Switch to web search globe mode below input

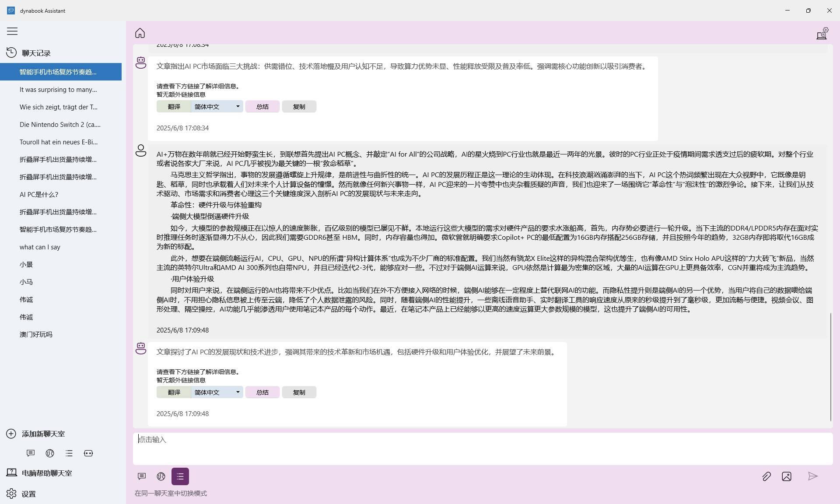tap(161, 476)
